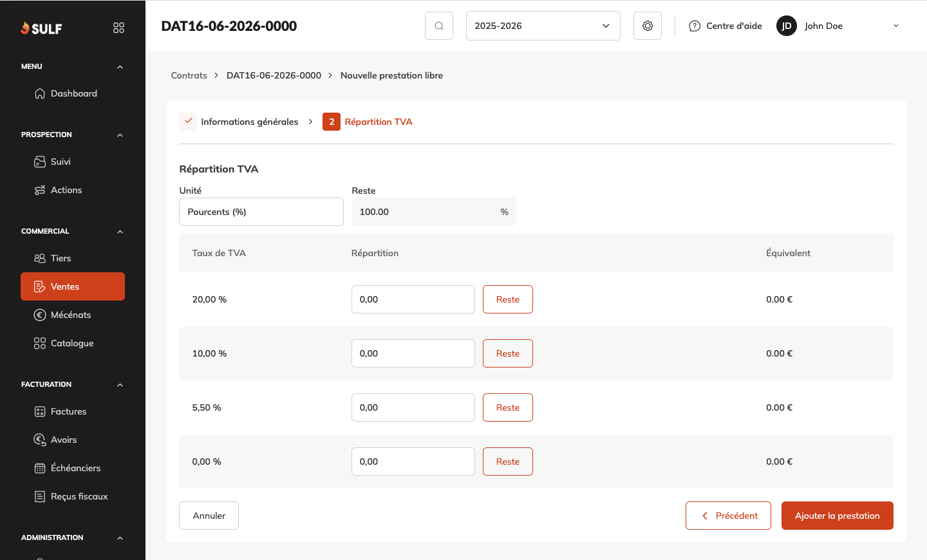The width and height of the screenshot is (927, 560).
Task: Collapse the MENU section
Action: pyautogui.click(x=120, y=67)
